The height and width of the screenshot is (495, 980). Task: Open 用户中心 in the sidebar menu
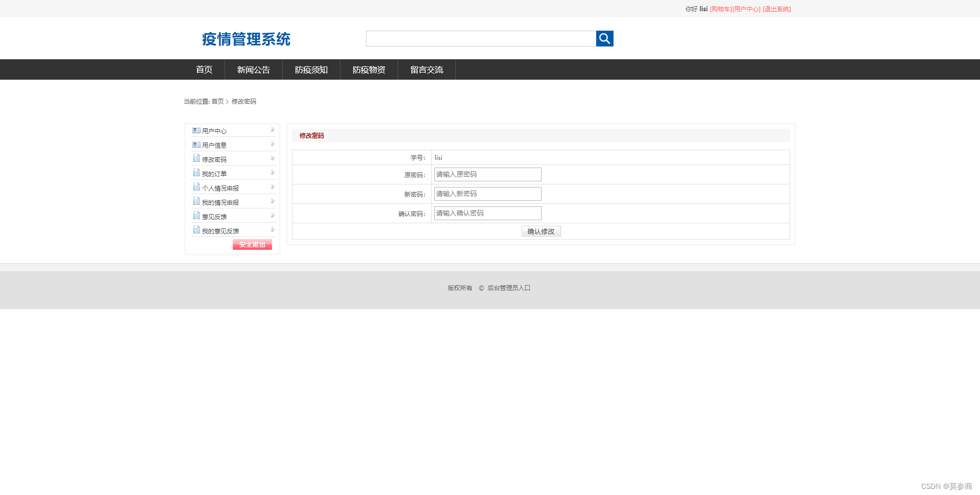(214, 131)
